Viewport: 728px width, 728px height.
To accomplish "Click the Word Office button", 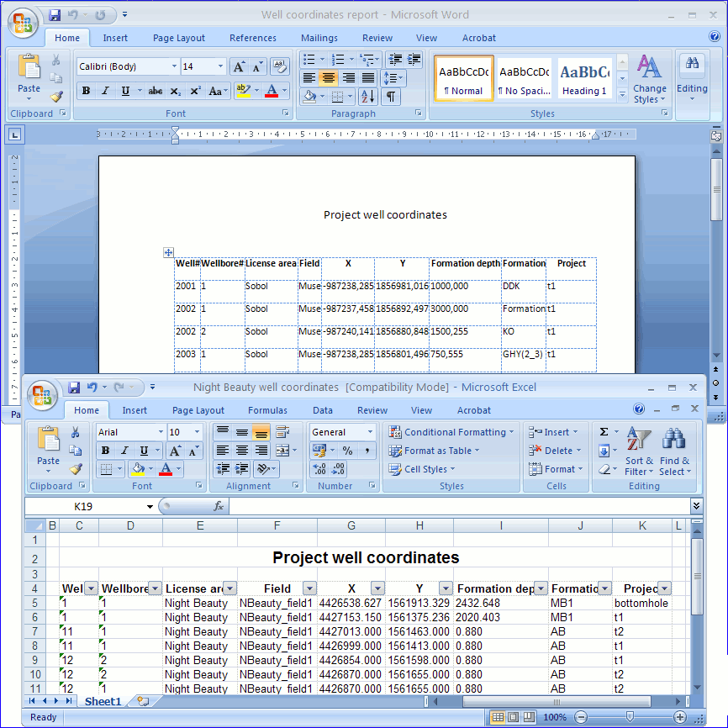I will tap(23, 23).
